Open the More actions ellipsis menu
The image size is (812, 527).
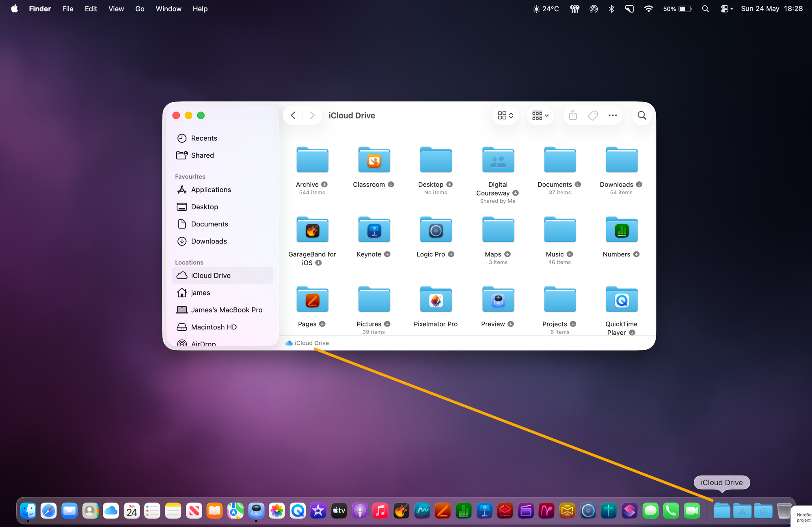tap(613, 116)
